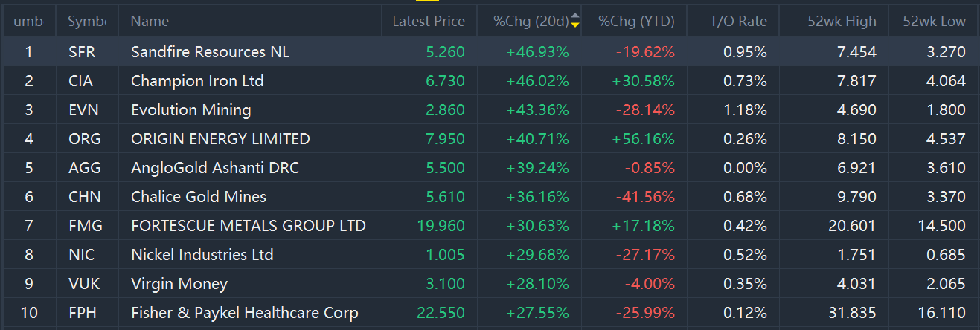Click latest price 22.550

[441, 313]
